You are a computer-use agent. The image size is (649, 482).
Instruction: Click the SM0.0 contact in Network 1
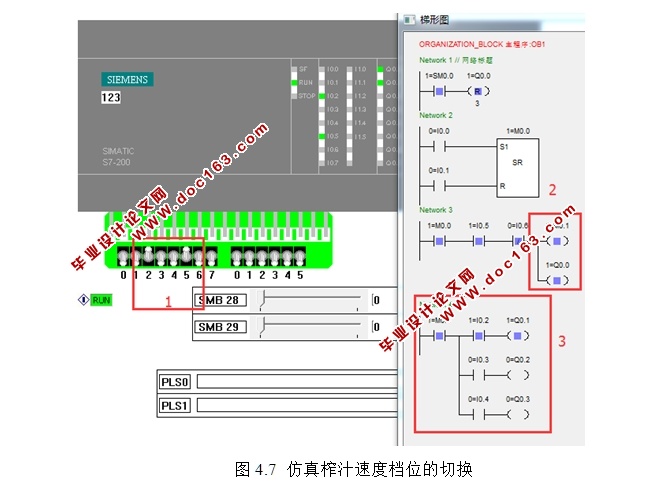click(x=439, y=91)
